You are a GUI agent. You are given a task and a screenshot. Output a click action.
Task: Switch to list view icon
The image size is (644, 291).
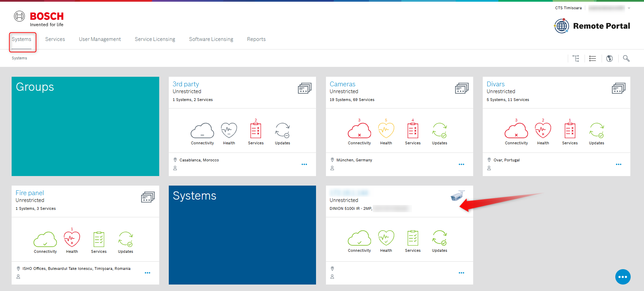[592, 59]
